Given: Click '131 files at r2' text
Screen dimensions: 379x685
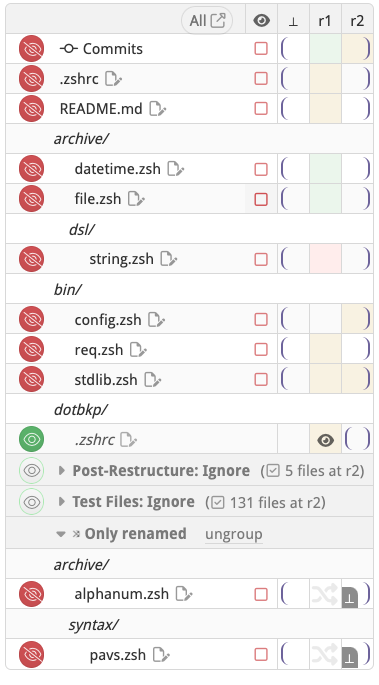Looking at the screenshot, I should coord(277,502).
